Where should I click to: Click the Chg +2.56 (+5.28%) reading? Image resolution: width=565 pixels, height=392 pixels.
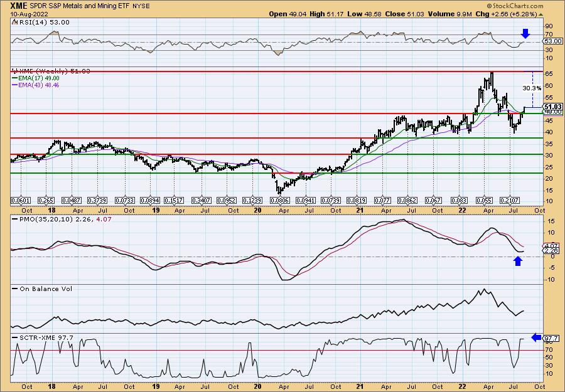508,14
